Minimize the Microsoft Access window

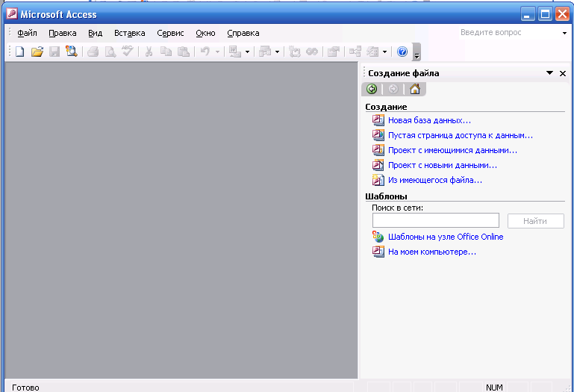pyautogui.click(x=527, y=15)
